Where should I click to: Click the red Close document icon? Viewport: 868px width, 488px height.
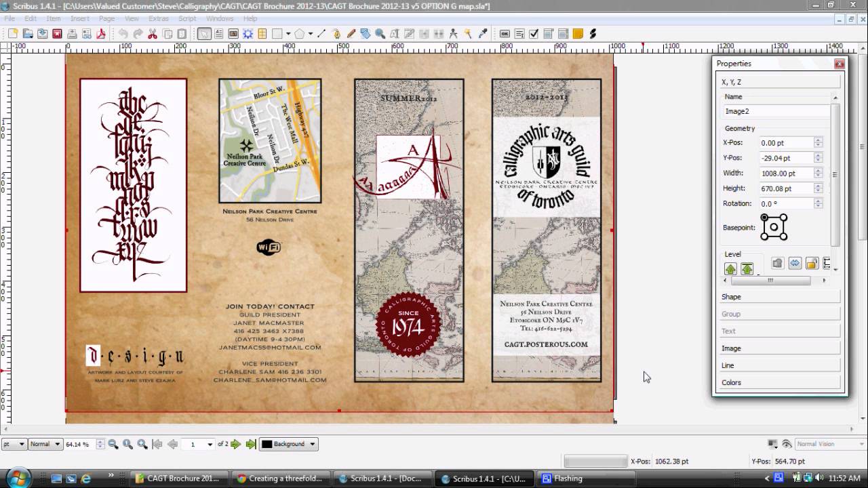[x=57, y=34]
